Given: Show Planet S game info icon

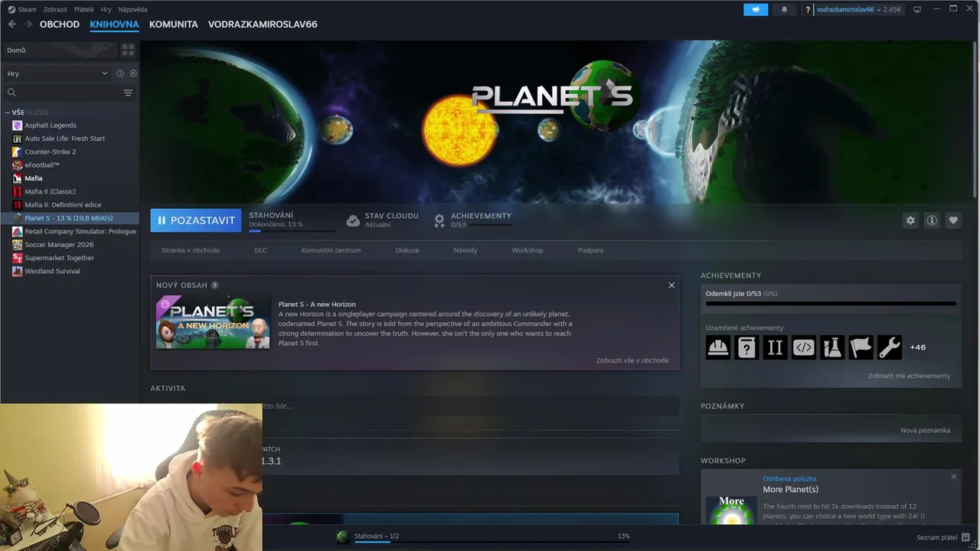Looking at the screenshot, I should 932,220.
